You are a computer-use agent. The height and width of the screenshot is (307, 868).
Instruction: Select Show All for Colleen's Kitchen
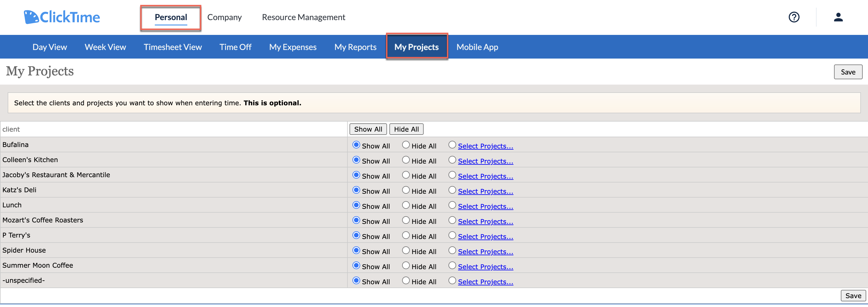click(x=356, y=160)
